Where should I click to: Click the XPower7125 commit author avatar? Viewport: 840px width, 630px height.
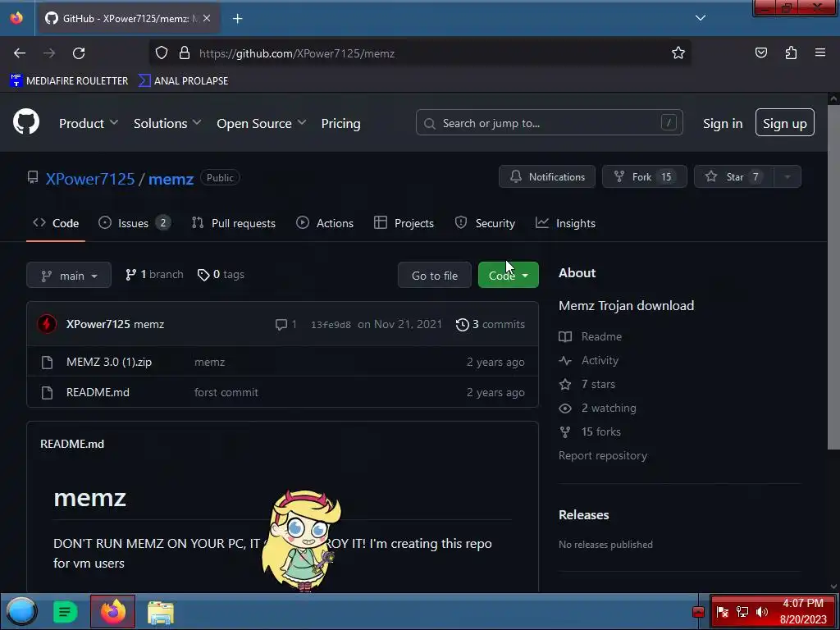[47, 324]
